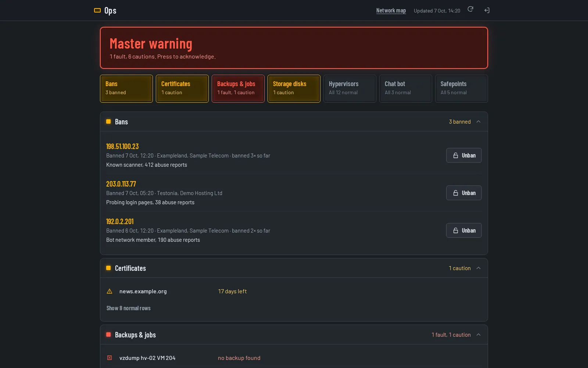Collapse the Certificates section

478,268
